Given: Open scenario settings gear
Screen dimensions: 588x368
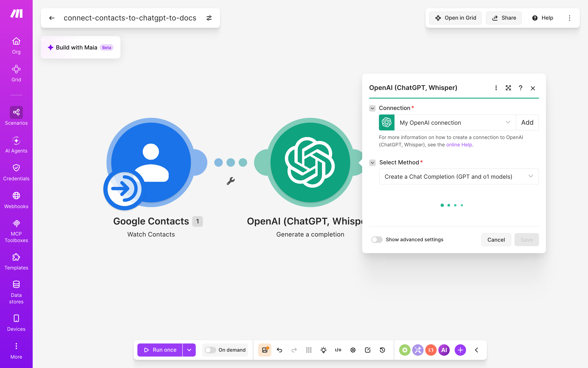Looking at the screenshot, I should tap(353, 350).
